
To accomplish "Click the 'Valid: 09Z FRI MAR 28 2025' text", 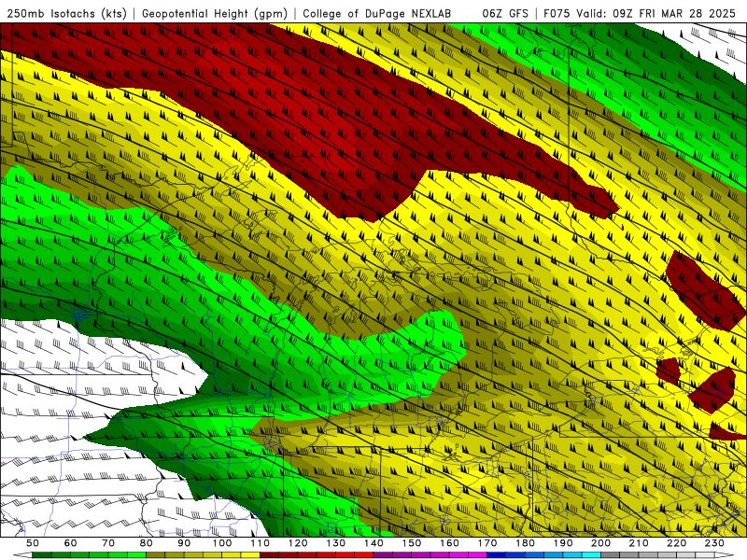I will pyautogui.click(x=656, y=13).
